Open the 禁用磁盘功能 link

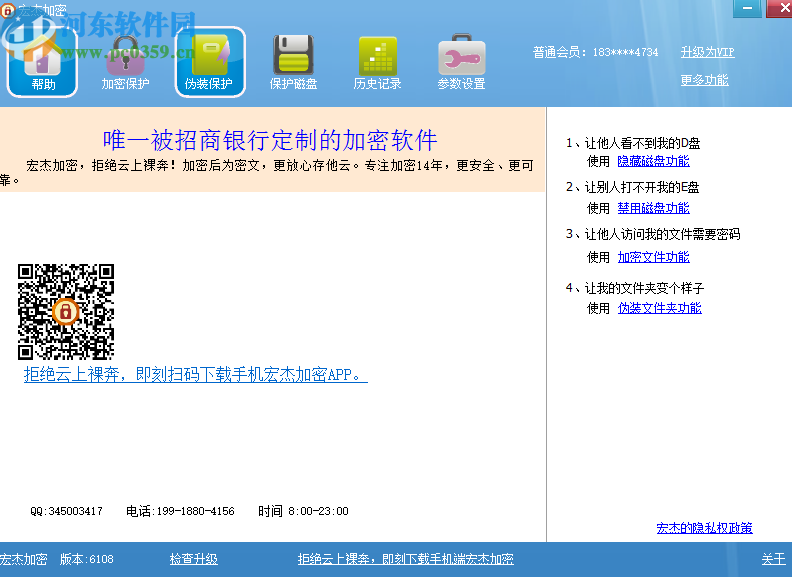653,208
